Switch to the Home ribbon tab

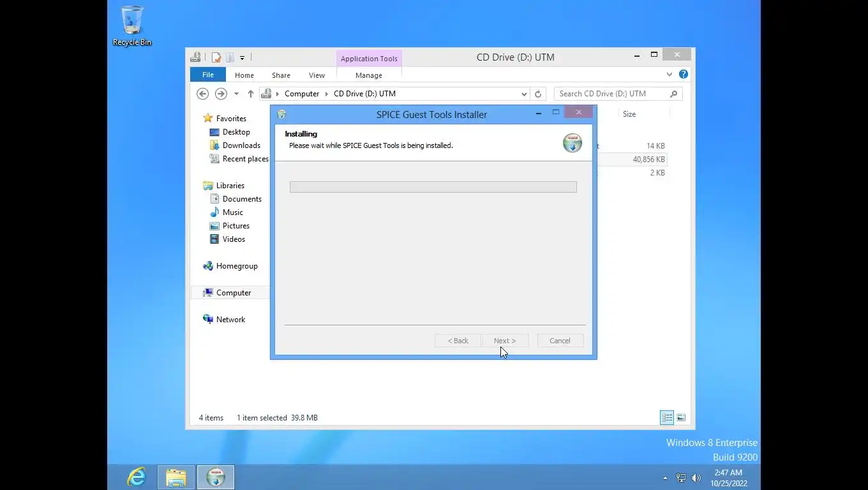coord(244,75)
